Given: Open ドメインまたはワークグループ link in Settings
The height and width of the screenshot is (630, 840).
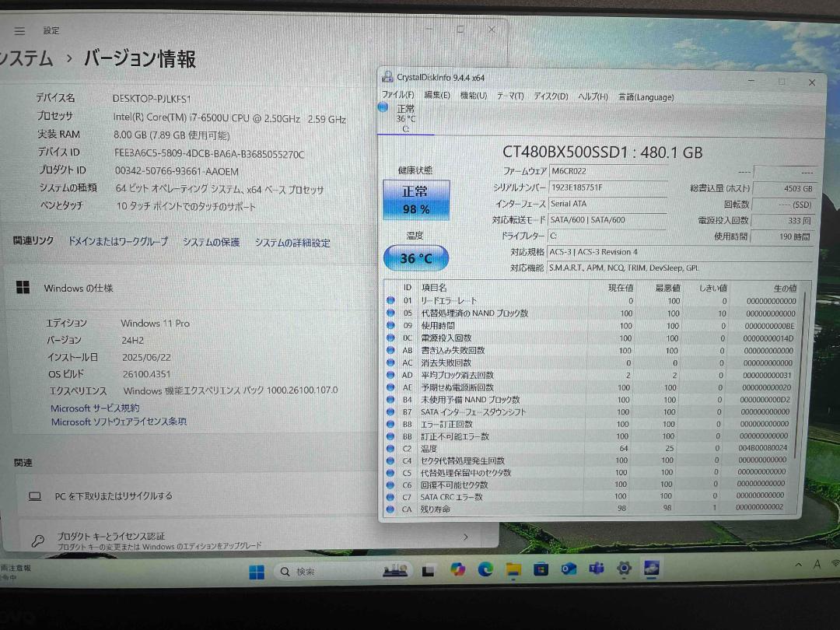Looking at the screenshot, I should pyautogui.click(x=118, y=242).
